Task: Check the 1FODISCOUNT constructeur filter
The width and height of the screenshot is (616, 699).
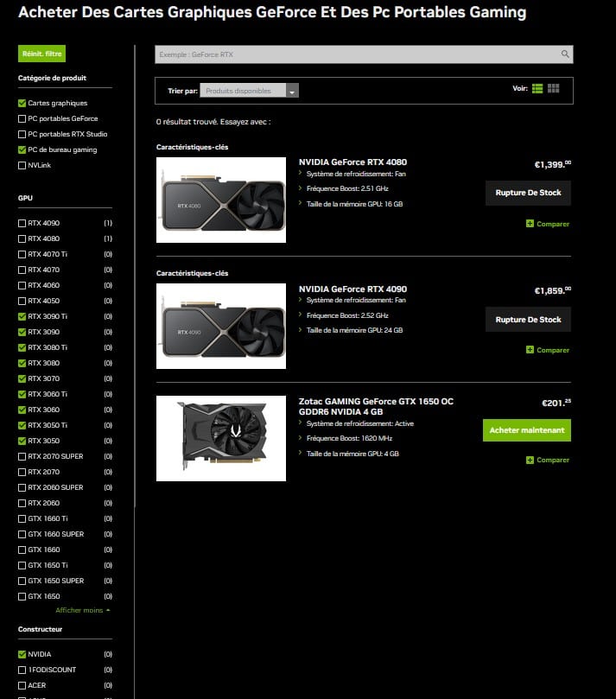Action: tap(22, 670)
